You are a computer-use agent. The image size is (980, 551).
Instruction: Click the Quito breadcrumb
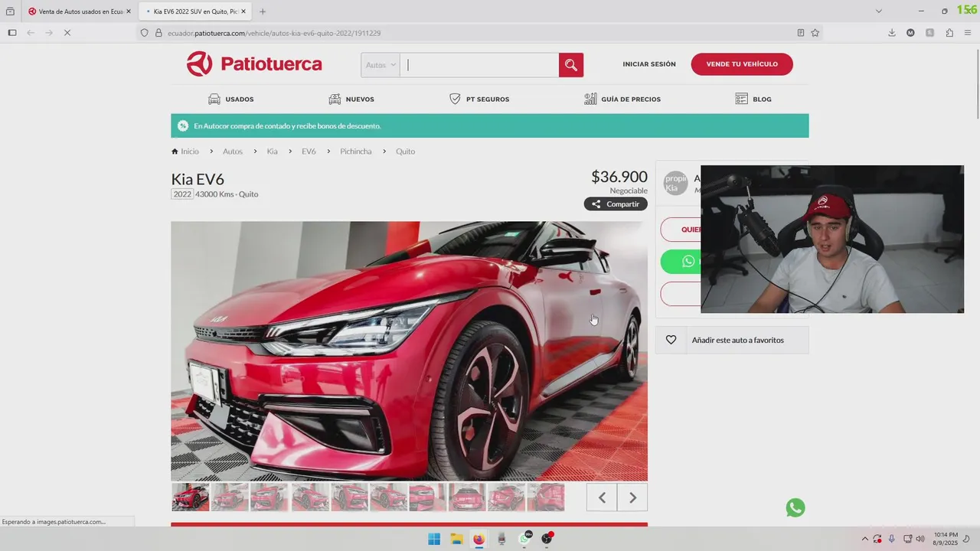(405, 152)
